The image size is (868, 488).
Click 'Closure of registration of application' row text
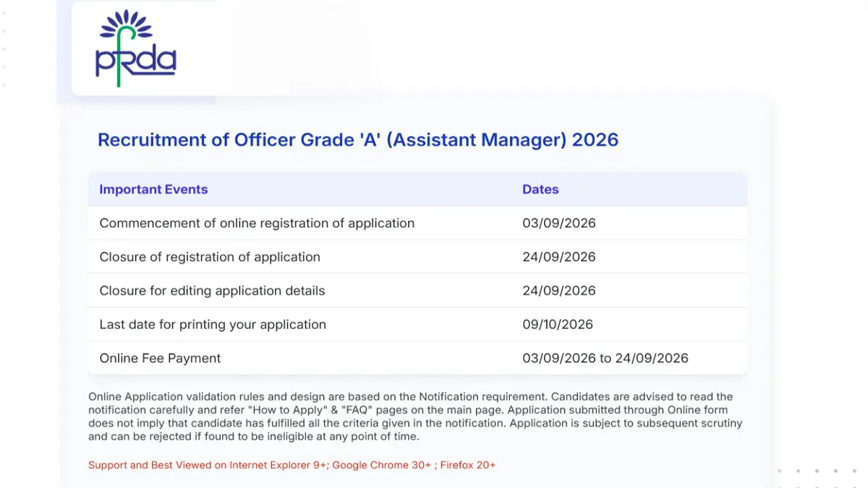(x=210, y=257)
